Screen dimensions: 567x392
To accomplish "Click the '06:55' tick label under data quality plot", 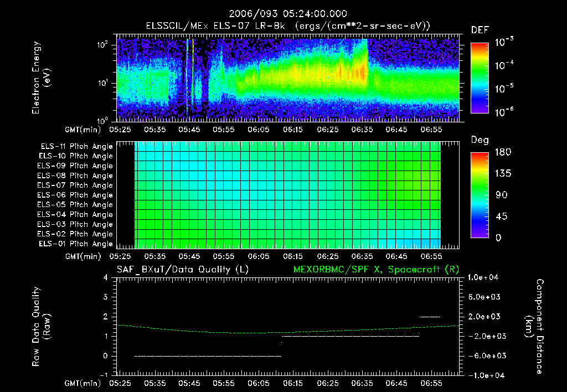I will (431, 383).
